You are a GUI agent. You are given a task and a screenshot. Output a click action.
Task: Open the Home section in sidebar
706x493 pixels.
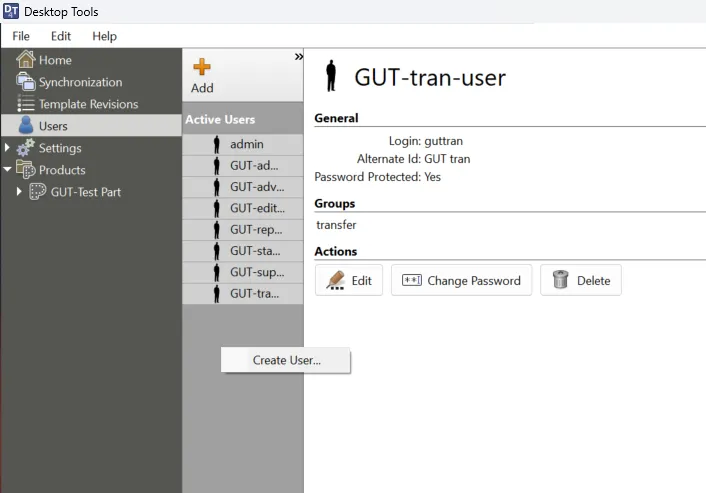[x=54, y=60]
